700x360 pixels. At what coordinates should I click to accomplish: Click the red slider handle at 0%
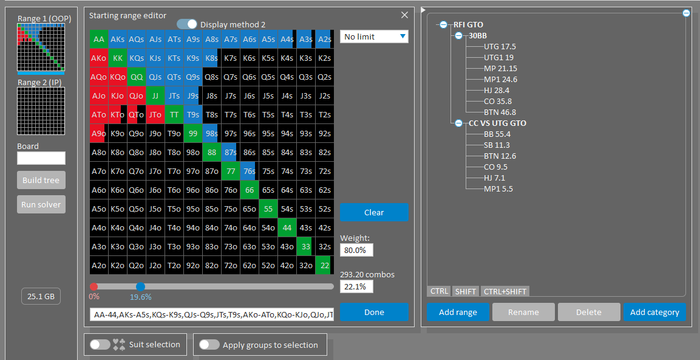pos(94,287)
